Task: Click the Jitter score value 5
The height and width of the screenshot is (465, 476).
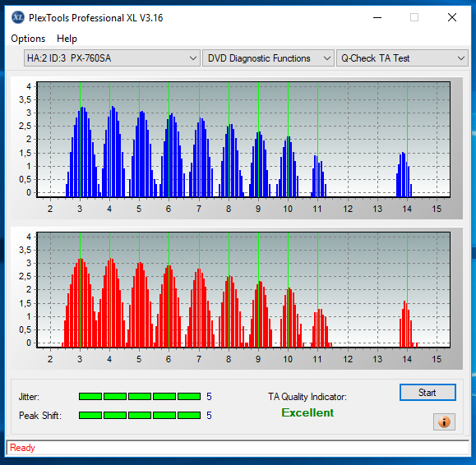Action: click(x=209, y=397)
